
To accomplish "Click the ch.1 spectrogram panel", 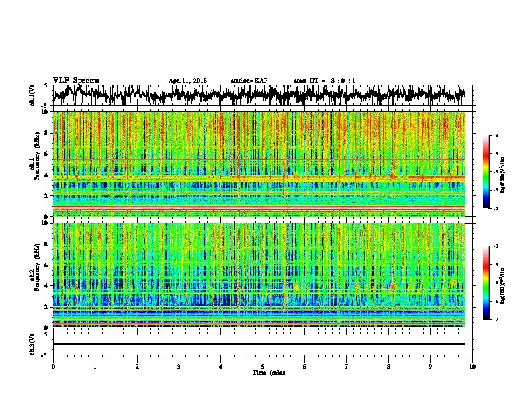I will click(x=259, y=164).
